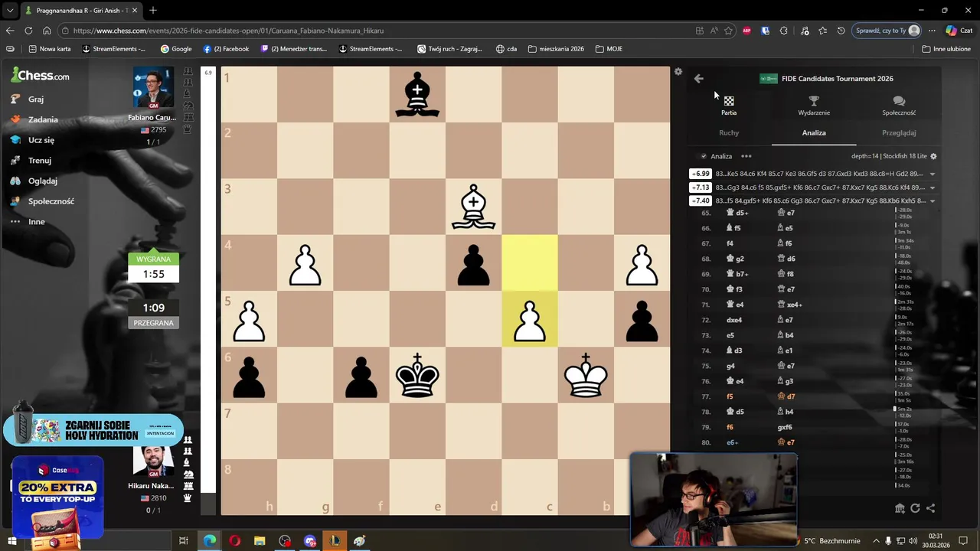
Task: Expand the +7.13 engine line
Action: pos(932,187)
